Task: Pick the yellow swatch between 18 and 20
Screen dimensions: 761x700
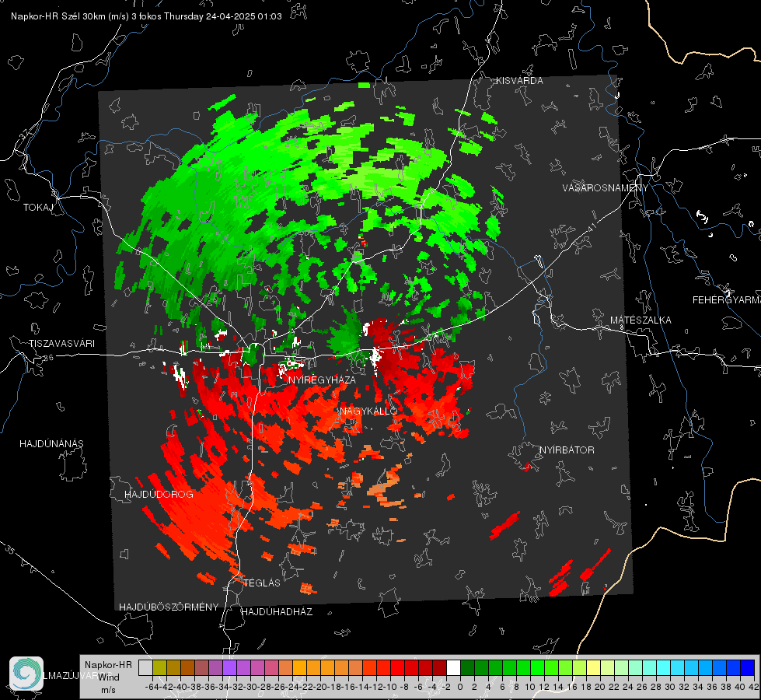Action: (x=593, y=667)
